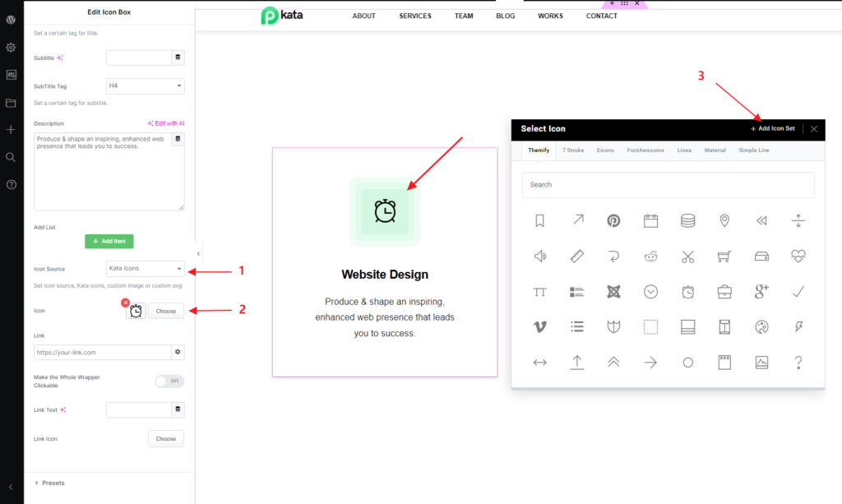842x504 pixels.
Task: Remove the current icon using the red X badge
Action: (125, 303)
